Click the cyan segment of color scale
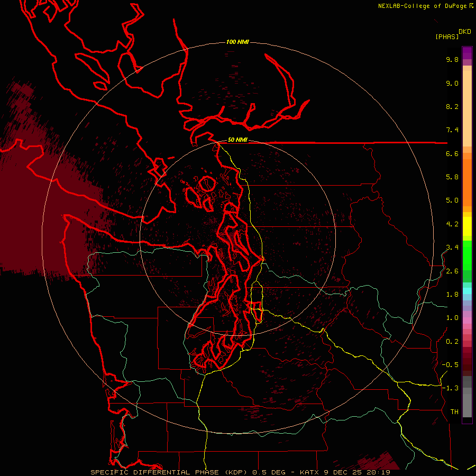 (467, 291)
